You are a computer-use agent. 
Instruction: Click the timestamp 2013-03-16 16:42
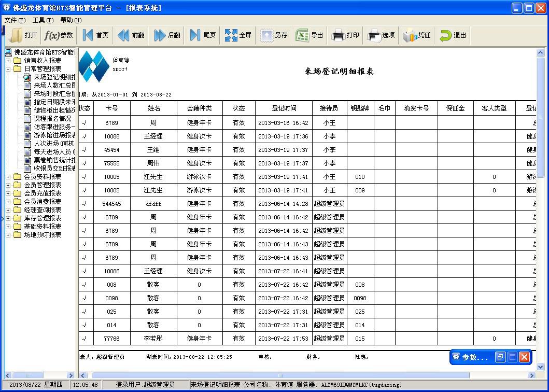(283, 123)
